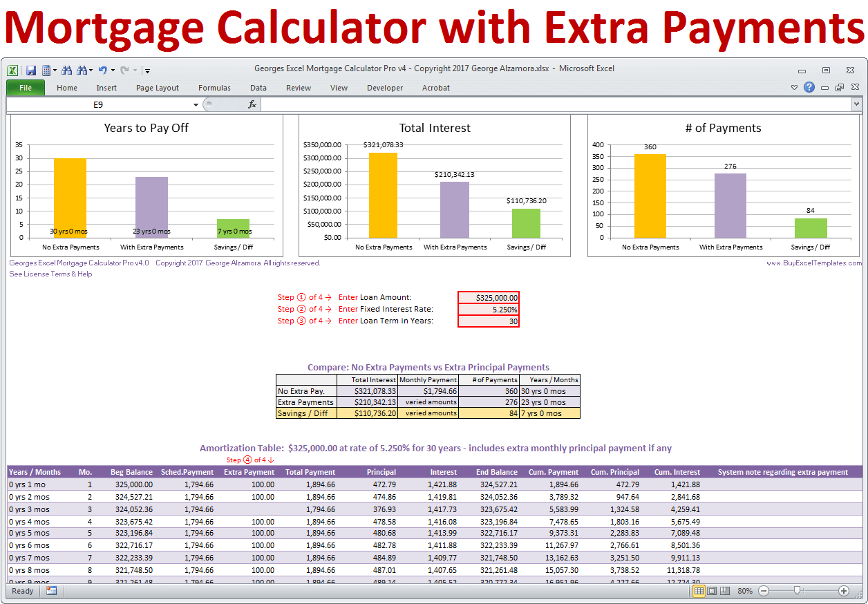Screen dimensions: 868x604
Task: Undo the last action
Action: (104, 70)
